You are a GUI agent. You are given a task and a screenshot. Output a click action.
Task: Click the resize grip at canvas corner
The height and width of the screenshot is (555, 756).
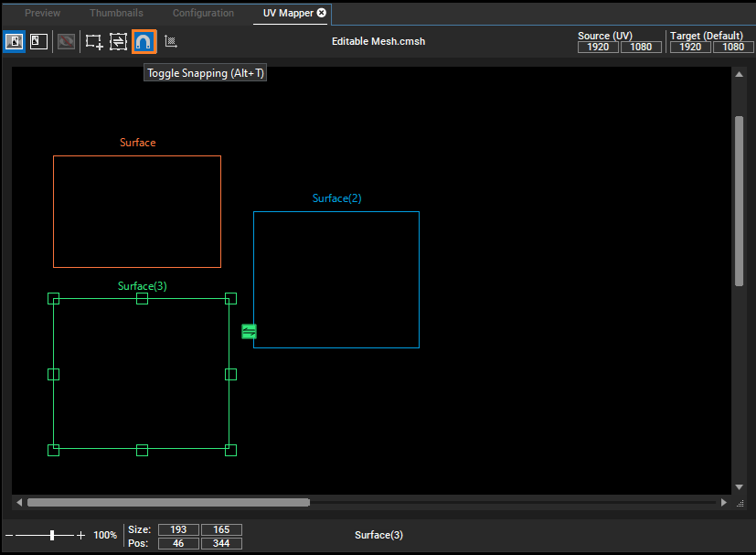[740, 503]
